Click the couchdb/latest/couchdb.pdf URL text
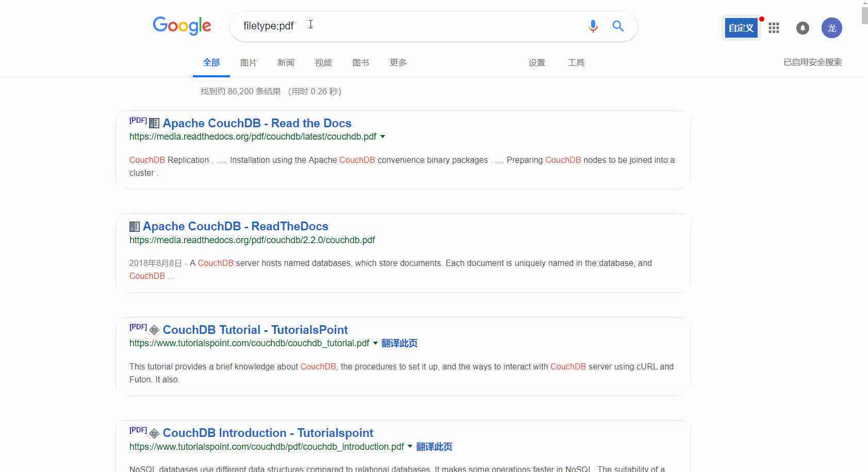The width and height of the screenshot is (868, 472). pos(253,137)
